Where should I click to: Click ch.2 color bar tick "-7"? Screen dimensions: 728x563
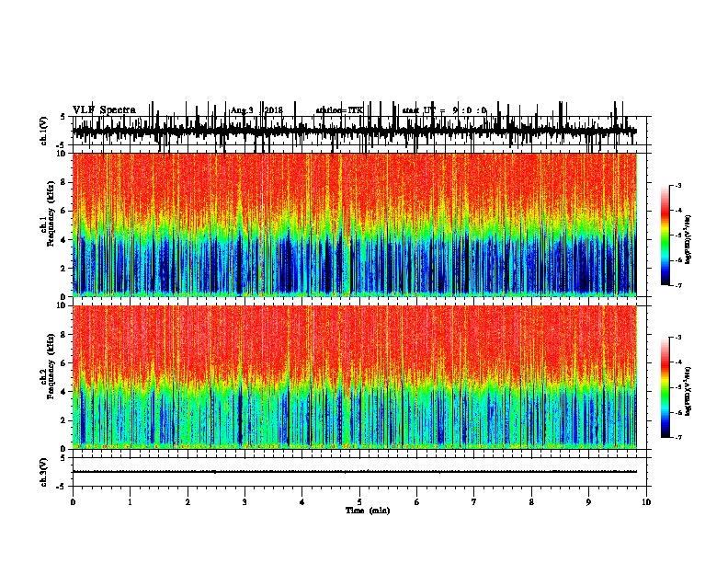[x=678, y=438]
